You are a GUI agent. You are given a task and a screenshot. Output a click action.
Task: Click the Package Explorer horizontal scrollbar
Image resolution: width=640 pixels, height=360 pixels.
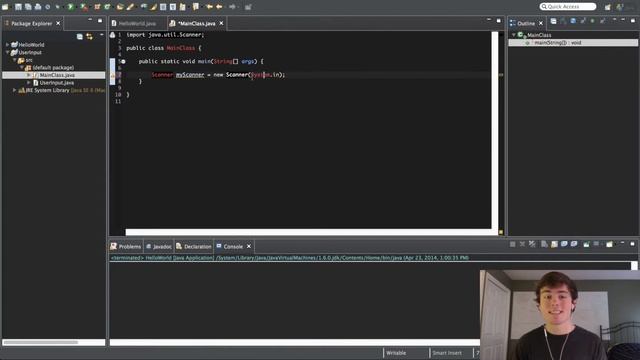tap(40, 342)
